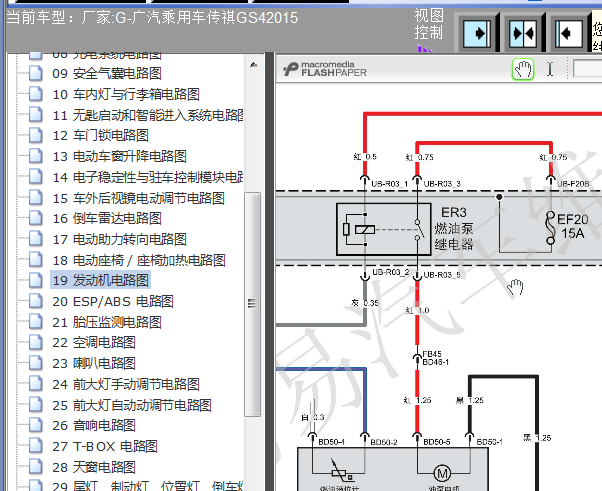Click the EF20 15A fuse label

coord(572,226)
